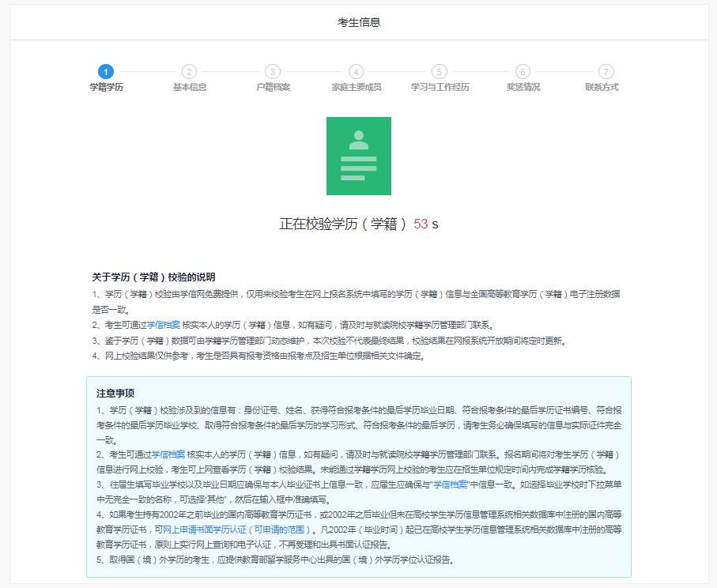Click the step 1 circle icon
Screen dimensions: 717x588
106,72
